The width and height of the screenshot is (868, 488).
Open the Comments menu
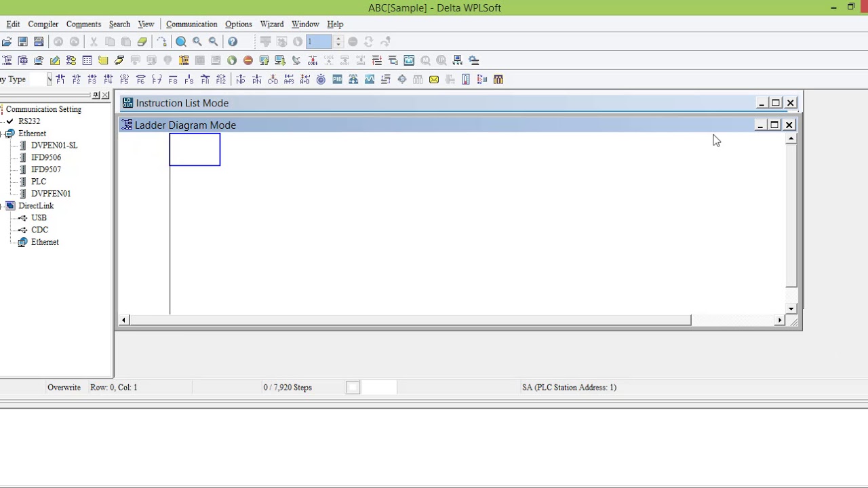(x=83, y=24)
